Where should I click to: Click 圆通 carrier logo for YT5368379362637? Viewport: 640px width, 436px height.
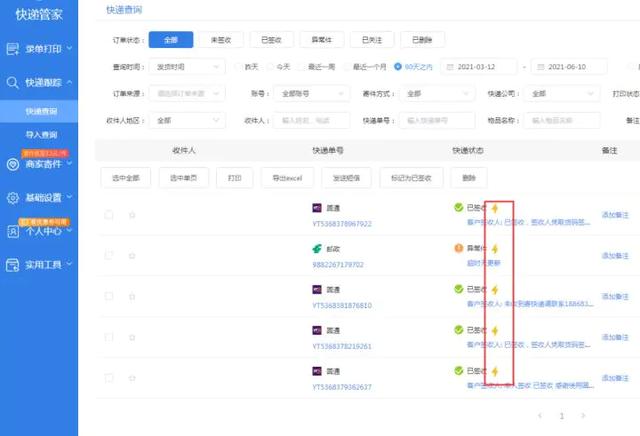coord(317,371)
